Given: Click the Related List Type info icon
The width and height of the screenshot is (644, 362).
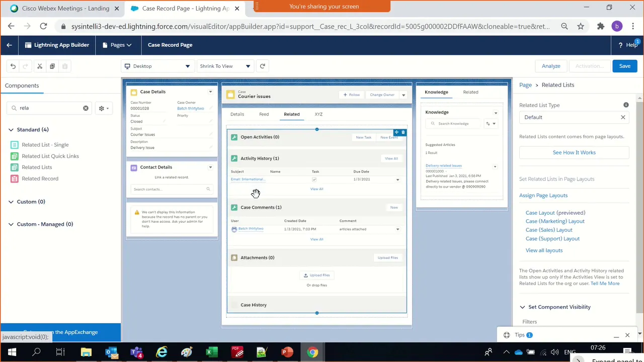Looking at the screenshot, I should point(626,105).
